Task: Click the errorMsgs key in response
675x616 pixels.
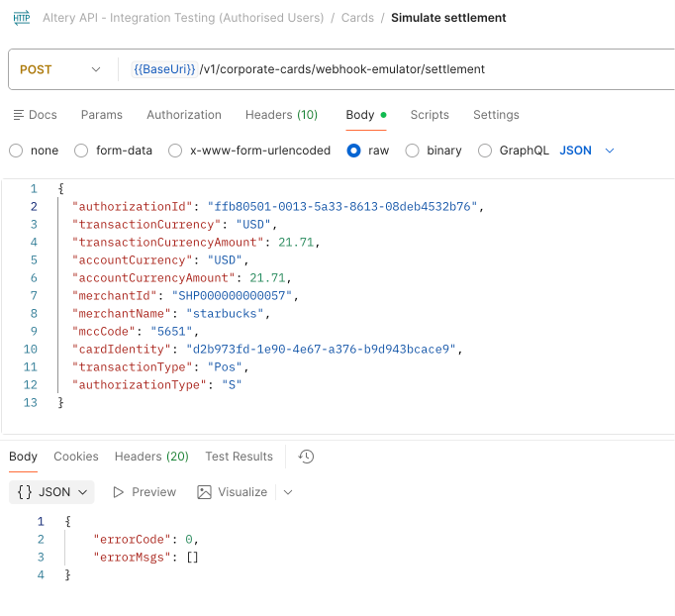Action: 133,558
